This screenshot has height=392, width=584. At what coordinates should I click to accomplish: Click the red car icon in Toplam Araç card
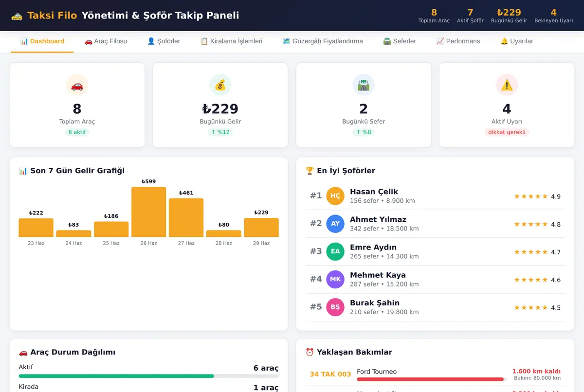point(77,85)
